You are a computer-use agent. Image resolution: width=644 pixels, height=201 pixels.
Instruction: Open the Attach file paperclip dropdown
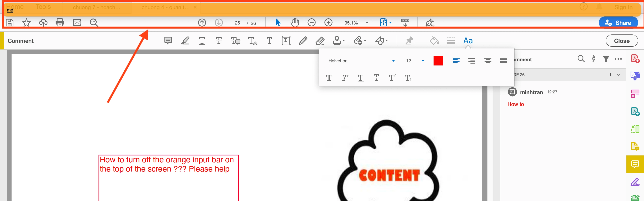(x=360, y=40)
